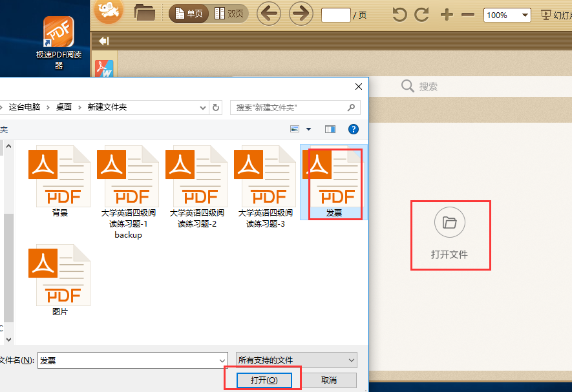Click the breadcrumb chevron after 这台电脑
572x392 pixels.
[x=48, y=108]
